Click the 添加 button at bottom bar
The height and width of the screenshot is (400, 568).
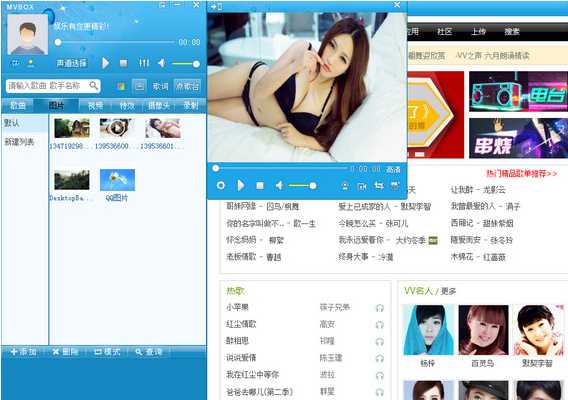coord(23,351)
